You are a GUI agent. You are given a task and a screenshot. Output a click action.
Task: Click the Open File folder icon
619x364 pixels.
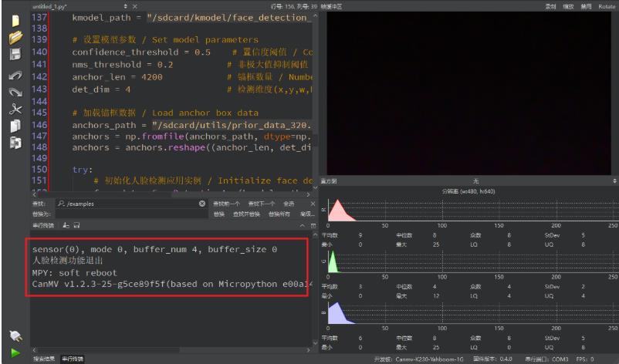15,37
